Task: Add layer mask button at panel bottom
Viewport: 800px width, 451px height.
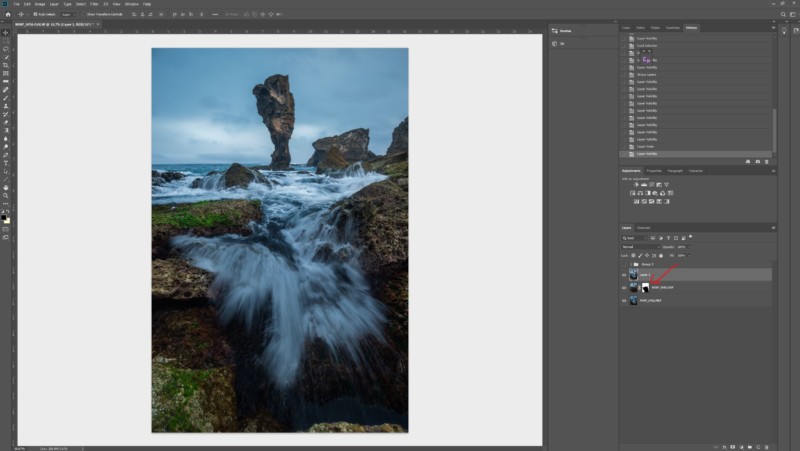Action: [733, 447]
